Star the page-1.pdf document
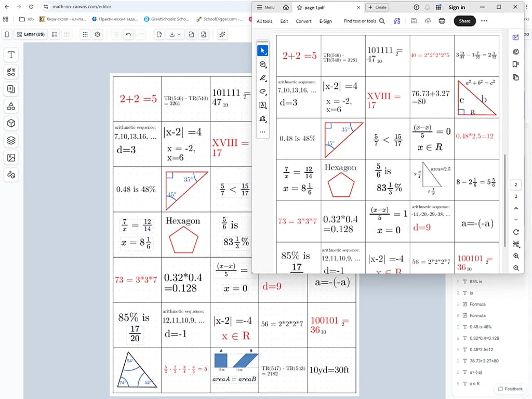 pyautogui.click(x=299, y=7)
